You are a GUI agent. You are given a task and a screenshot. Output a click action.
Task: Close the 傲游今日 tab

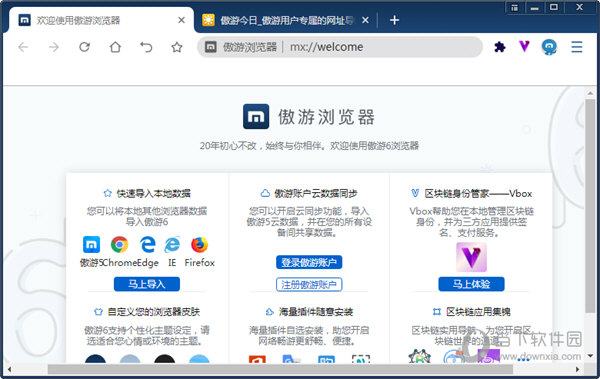click(x=365, y=20)
